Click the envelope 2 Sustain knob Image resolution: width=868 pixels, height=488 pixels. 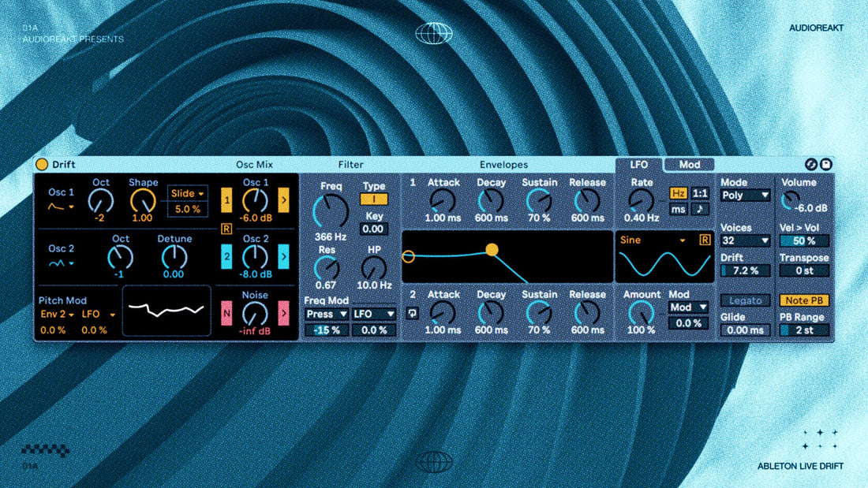point(539,314)
